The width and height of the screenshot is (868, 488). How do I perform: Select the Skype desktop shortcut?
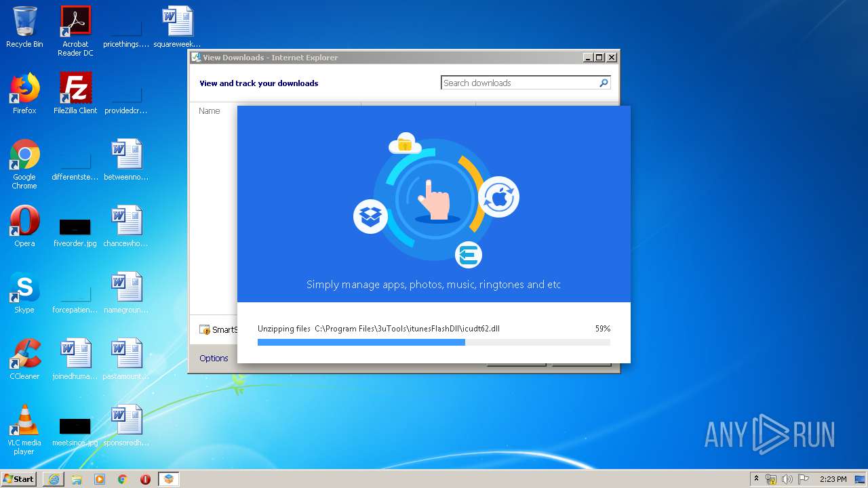(24, 293)
